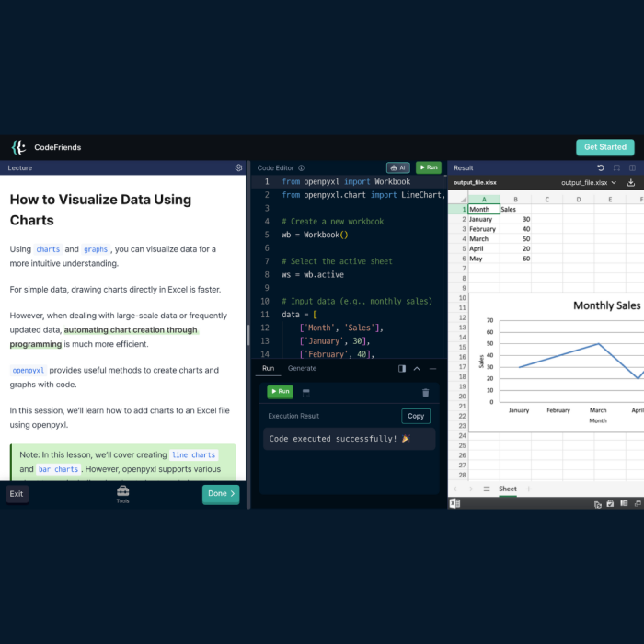Collapse the console with the chevron up
The width and height of the screenshot is (644, 644).
(417, 368)
